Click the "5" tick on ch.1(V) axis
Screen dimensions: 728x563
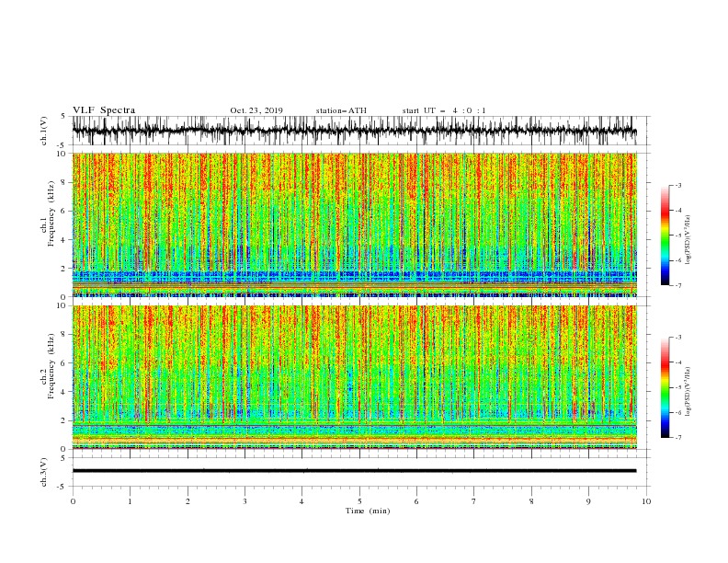[64, 116]
